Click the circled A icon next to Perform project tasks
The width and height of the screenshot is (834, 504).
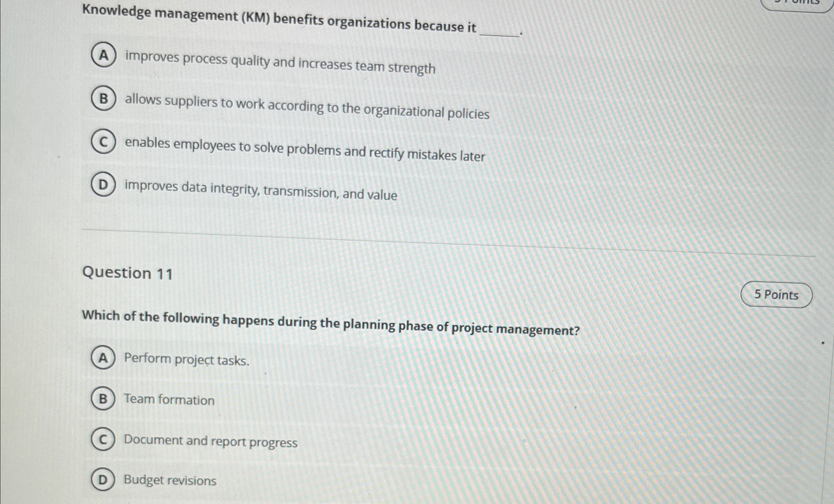(x=102, y=359)
